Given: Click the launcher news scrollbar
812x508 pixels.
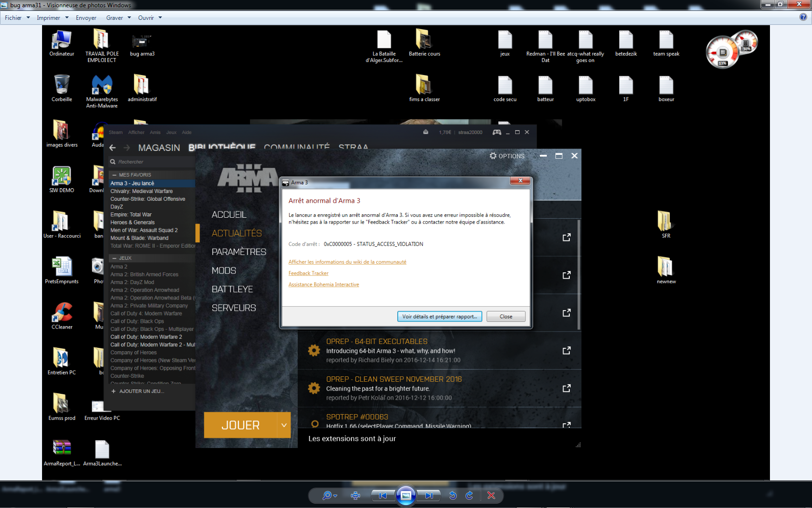Looking at the screenshot, I should click(x=579, y=275).
